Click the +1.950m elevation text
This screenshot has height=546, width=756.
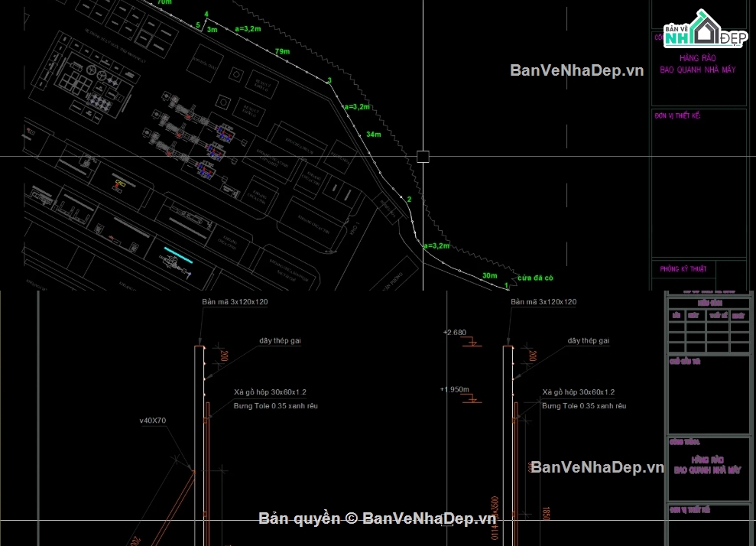(455, 389)
